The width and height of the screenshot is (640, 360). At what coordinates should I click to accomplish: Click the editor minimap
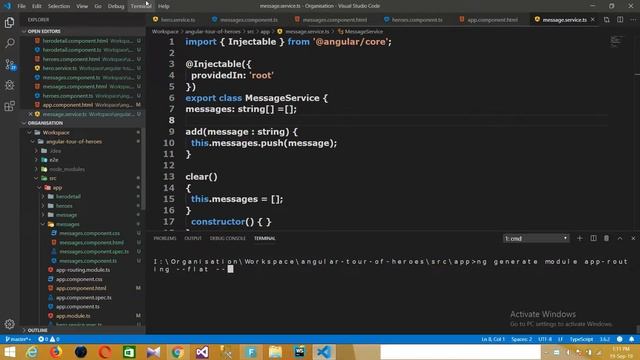tap(616, 41)
